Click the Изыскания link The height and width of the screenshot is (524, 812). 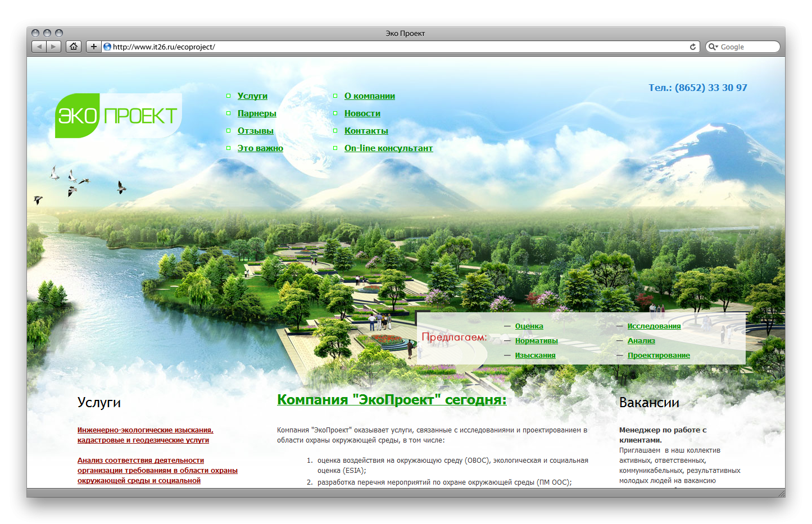tap(536, 356)
